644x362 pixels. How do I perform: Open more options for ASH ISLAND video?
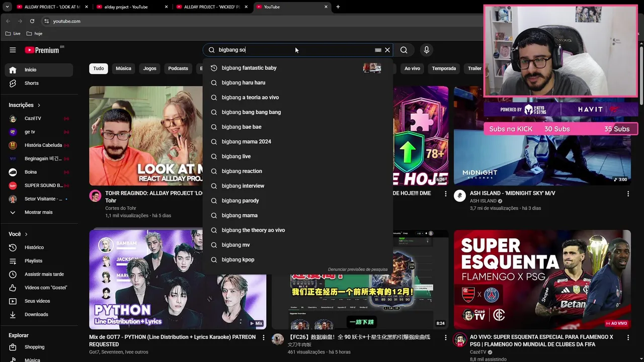pos(628,194)
